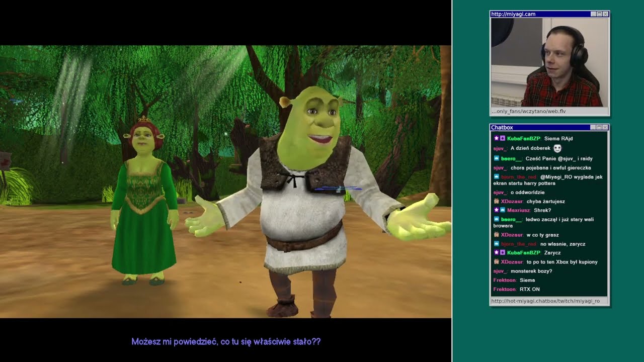644x362 pixels.
Task: Click the skull face emote after 'A dzień doberek'
Action: click(x=557, y=148)
